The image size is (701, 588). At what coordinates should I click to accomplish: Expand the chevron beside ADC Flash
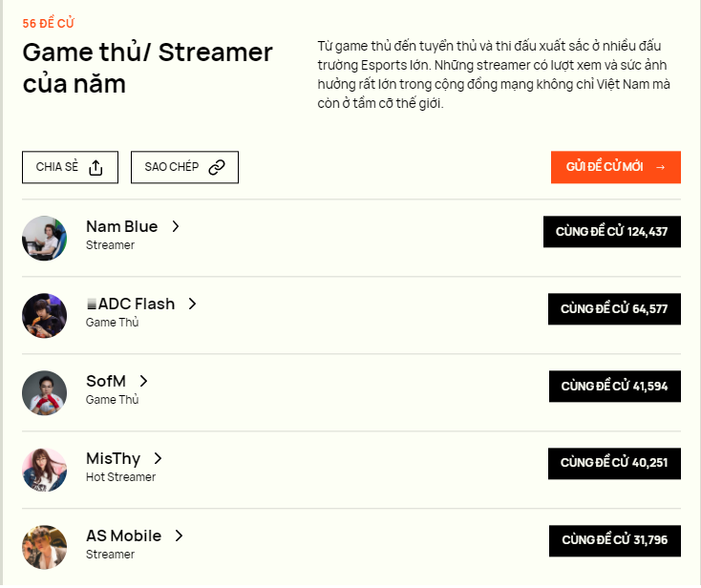pyautogui.click(x=192, y=304)
